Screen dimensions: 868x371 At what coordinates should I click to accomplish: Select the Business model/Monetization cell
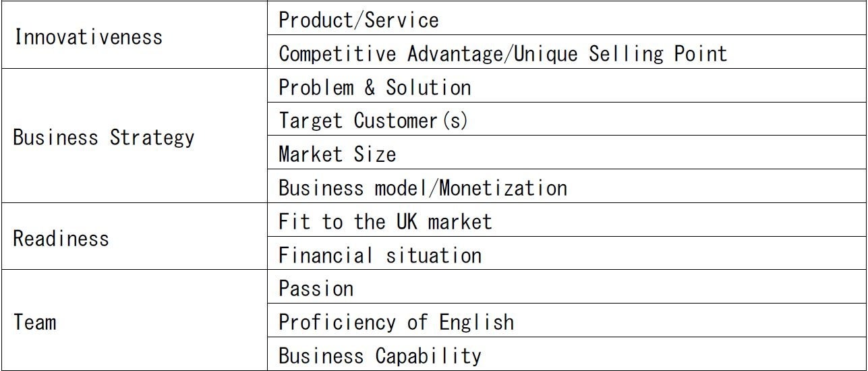(x=422, y=188)
